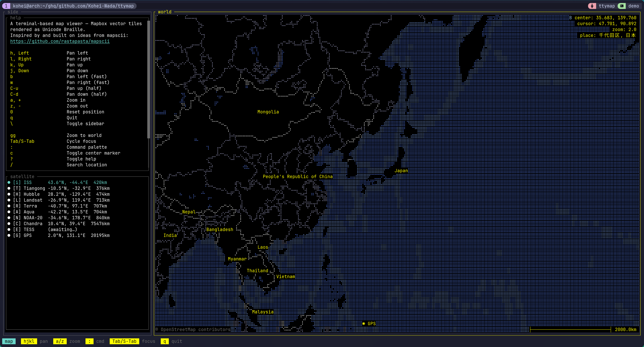Click the Malaysia map label
Image resolution: width=644 pixels, height=347 pixels.
[x=262, y=312]
